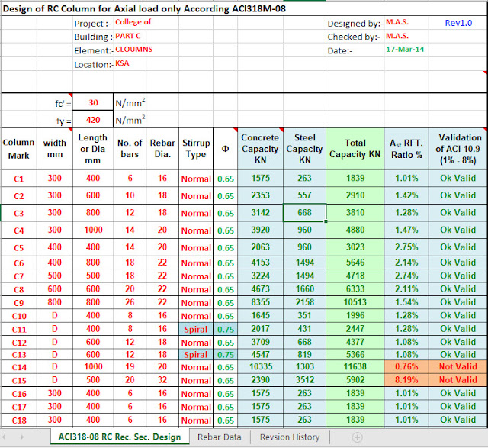
Task: Click C6 steel capacity 1494
Action: click(x=305, y=263)
